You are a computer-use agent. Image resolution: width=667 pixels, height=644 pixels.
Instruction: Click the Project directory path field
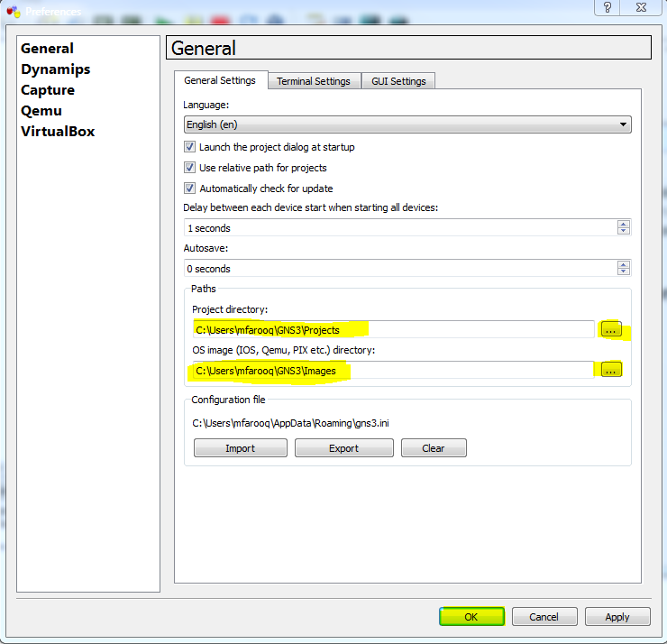[394, 330]
